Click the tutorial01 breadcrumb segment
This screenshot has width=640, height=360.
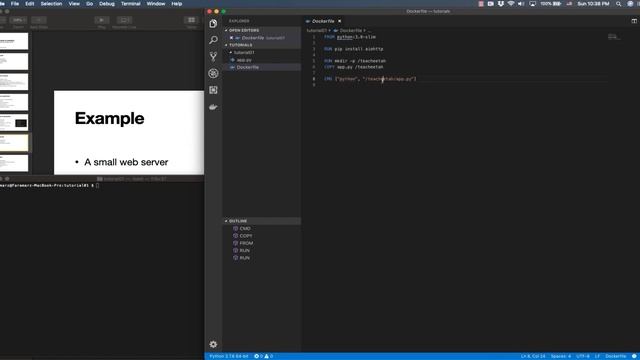tap(317, 30)
